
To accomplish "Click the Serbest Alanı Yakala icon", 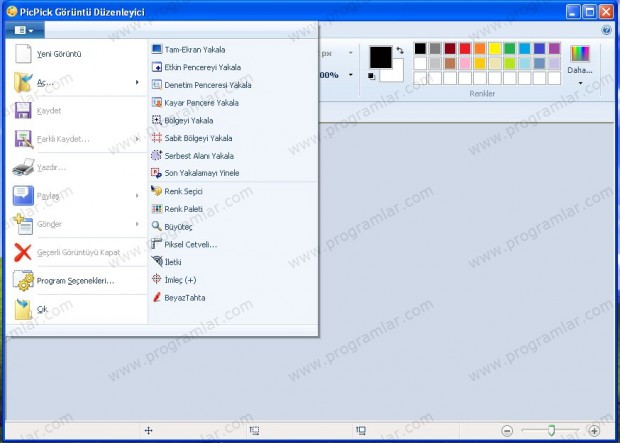I will click(x=157, y=155).
